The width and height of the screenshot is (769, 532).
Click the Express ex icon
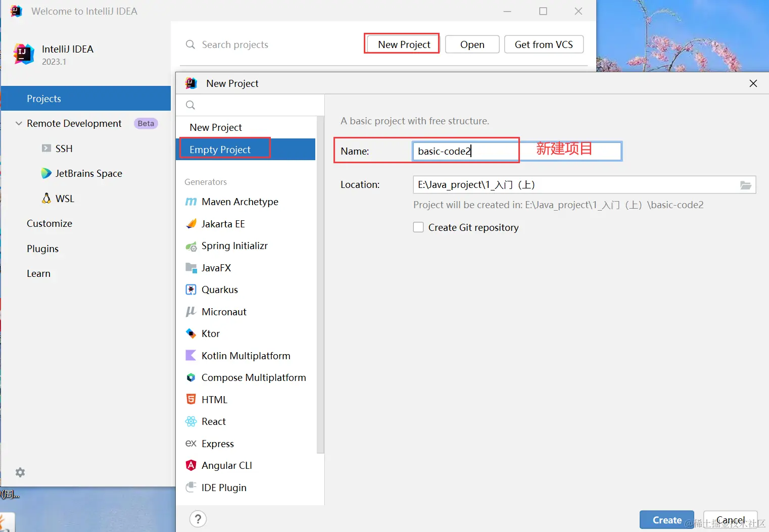(191, 444)
